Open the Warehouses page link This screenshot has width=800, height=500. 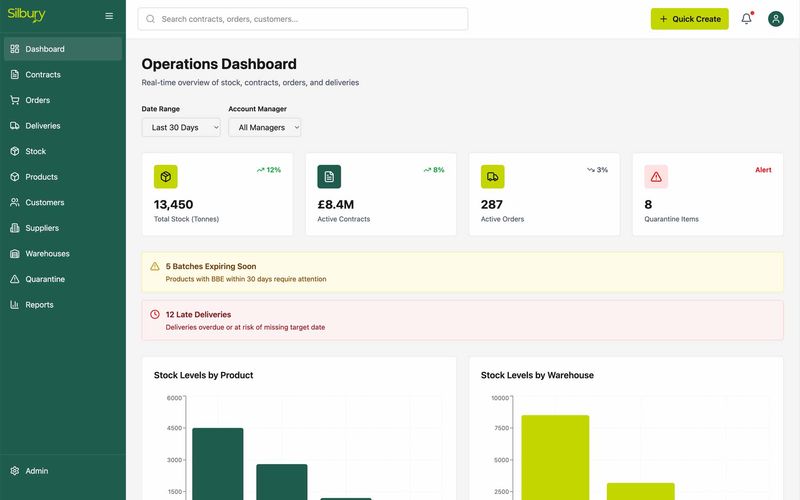[x=63, y=254]
